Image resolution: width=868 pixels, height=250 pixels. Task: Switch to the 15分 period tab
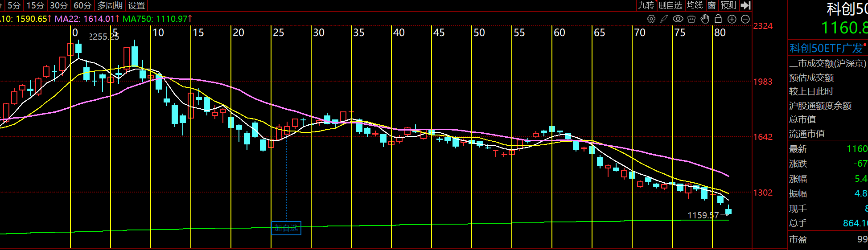[x=35, y=5]
